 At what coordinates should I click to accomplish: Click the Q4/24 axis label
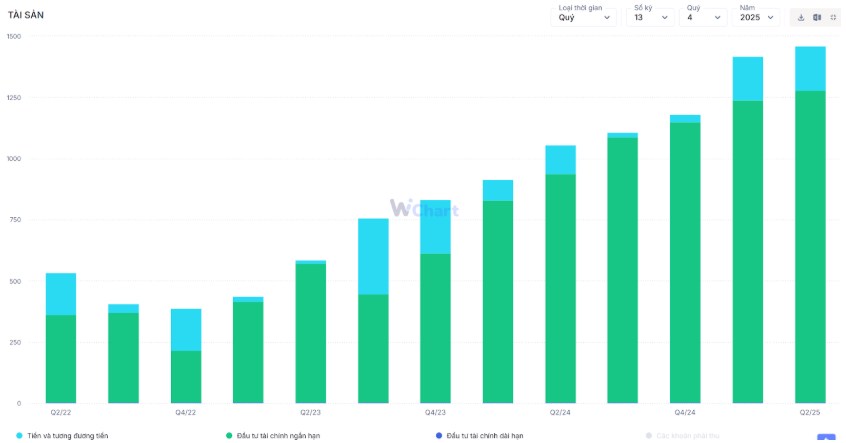tap(685, 412)
